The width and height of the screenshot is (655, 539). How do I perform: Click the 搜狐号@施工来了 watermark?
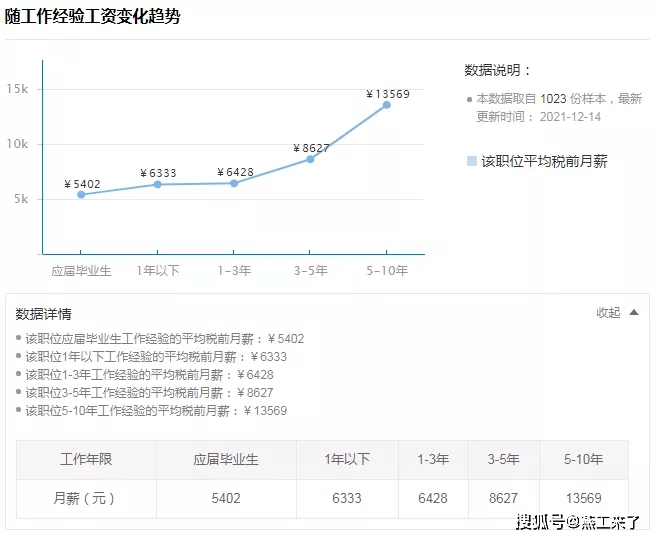click(x=578, y=521)
